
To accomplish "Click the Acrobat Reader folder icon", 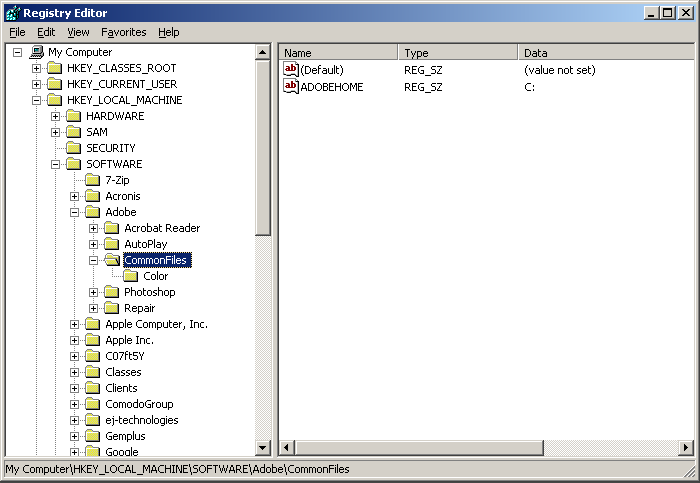I will click(x=112, y=229).
